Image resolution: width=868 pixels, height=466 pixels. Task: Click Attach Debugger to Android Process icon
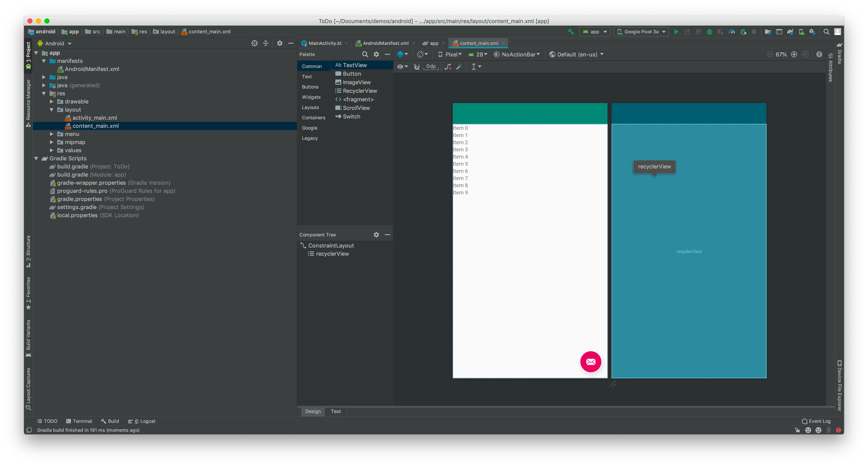743,32
